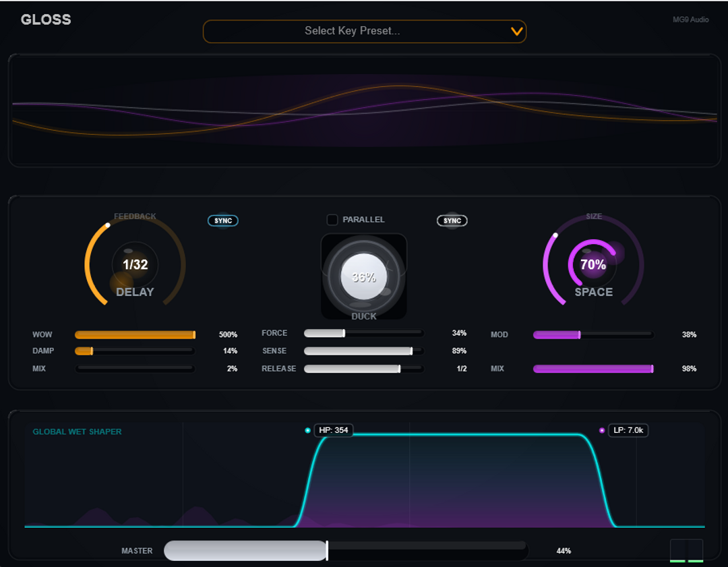This screenshot has height=567, width=728.
Task: Click the Delay knob showing 1/32
Action: click(135, 265)
